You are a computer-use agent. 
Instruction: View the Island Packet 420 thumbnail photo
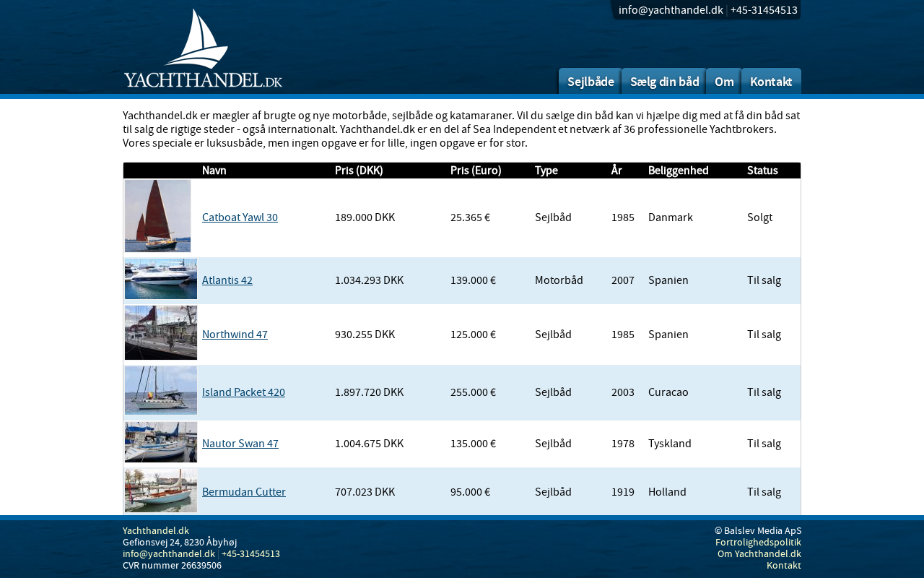[161, 390]
